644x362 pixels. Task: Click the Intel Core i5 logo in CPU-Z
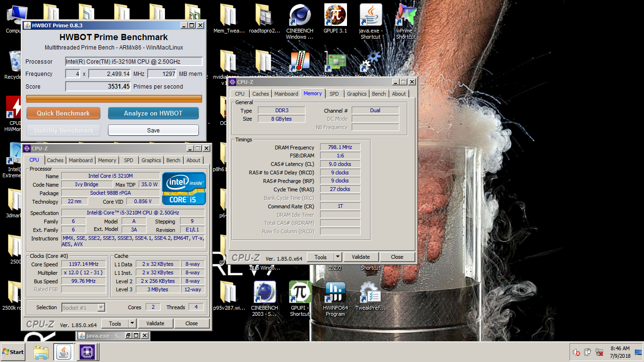point(184,189)
